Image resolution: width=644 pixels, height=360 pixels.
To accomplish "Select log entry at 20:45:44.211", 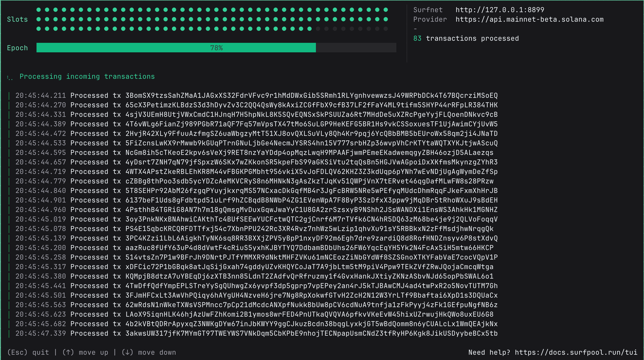I will (x=40, y=95).
